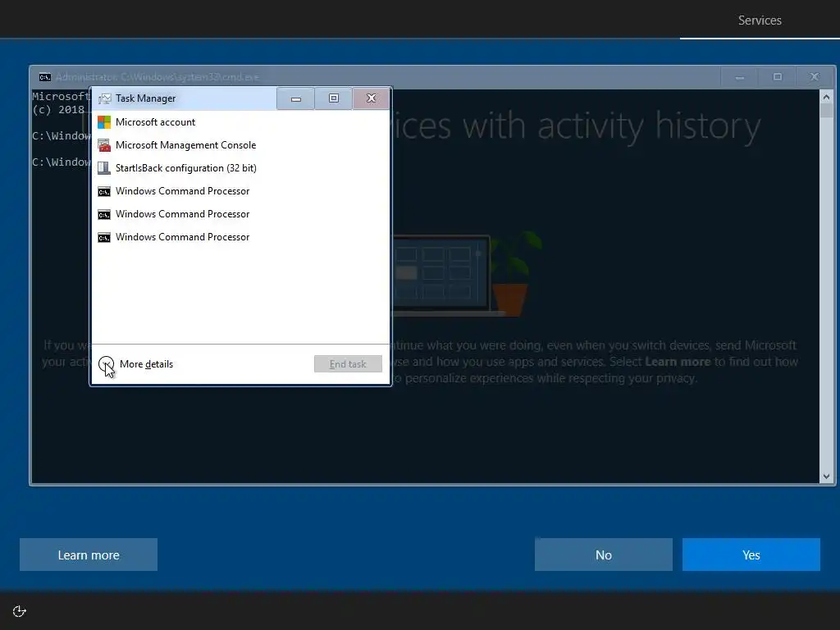840x630 pixels.
Task: Click the third Command Processor cmd icon
Action: coord(104,238)
